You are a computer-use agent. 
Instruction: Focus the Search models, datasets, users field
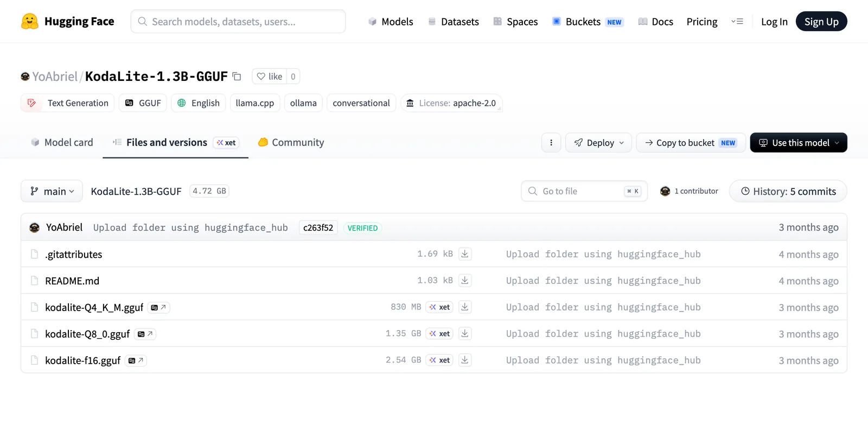click(238, 22)
